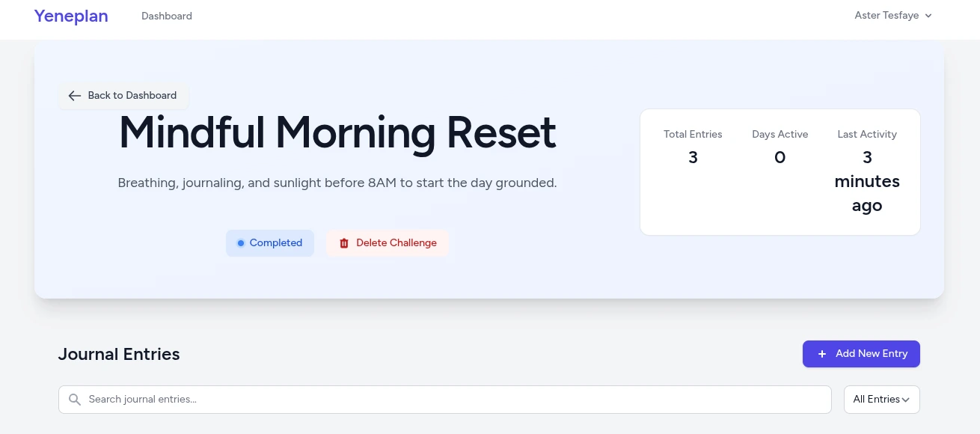Click the Last Activity stat
Viewport: 980px width, 434px height.
867,172
